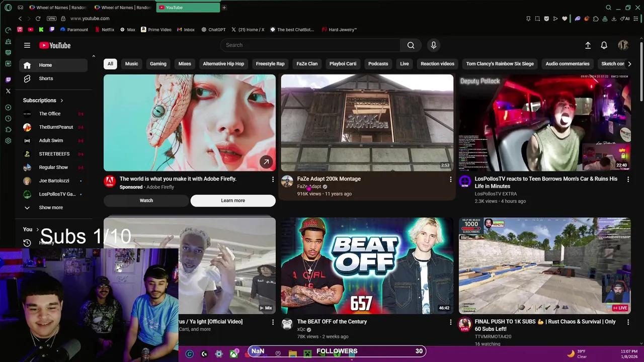The image size is (644, 362).
Task: Open the Twitch icon in the Opera sidebar
Action: pos(8,80)
